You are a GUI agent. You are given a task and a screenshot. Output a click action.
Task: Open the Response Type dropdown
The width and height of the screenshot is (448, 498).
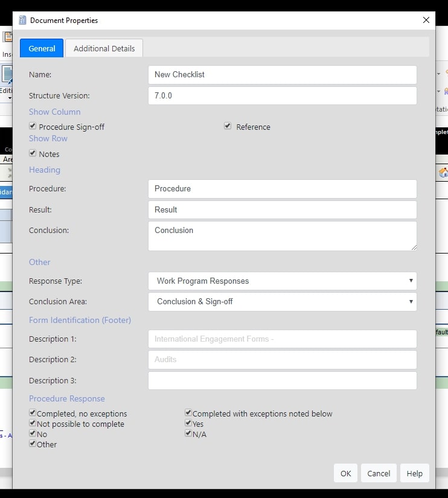282,281
